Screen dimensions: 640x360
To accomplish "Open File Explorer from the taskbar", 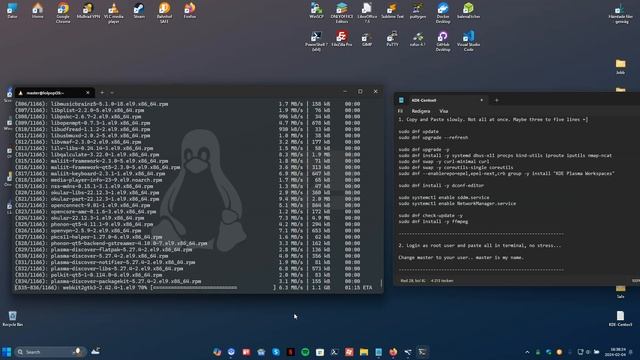I will pyautogui.click(x=364, y=352).
